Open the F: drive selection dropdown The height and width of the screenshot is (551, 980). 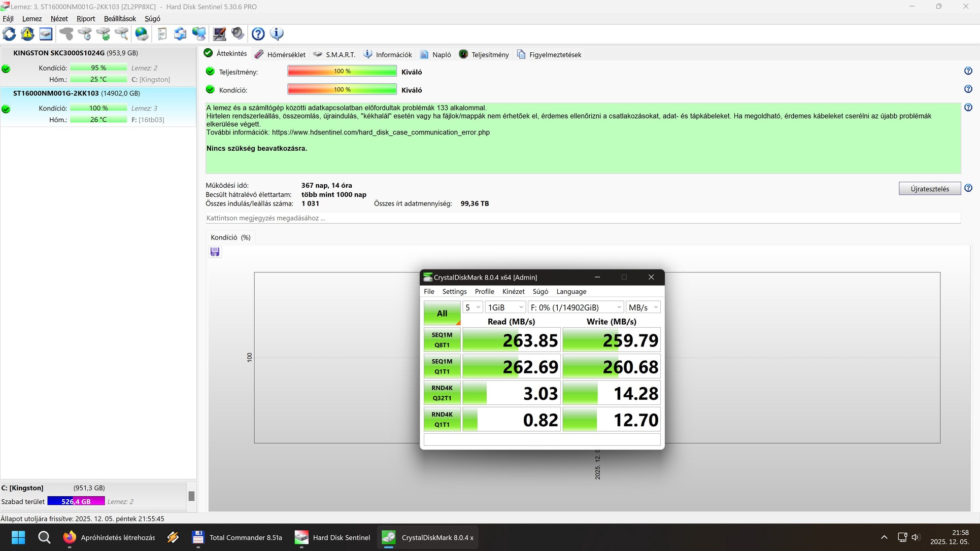[x=575, y=307]
